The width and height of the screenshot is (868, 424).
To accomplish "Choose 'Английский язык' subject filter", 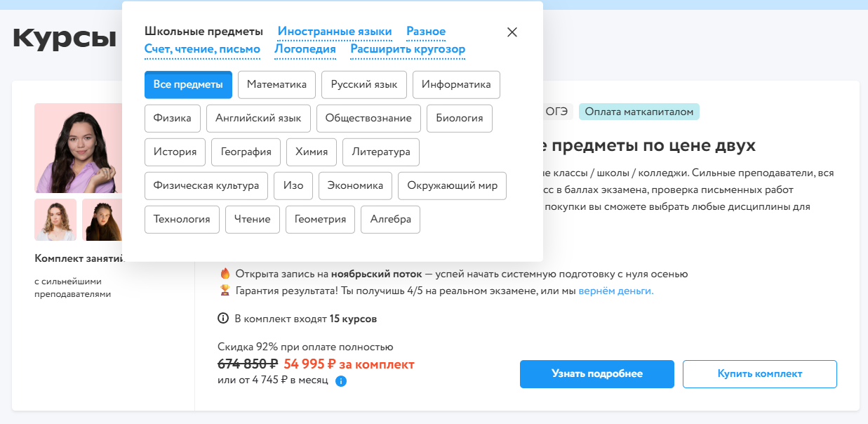I will pyautogui.click(x=258, y=119).
